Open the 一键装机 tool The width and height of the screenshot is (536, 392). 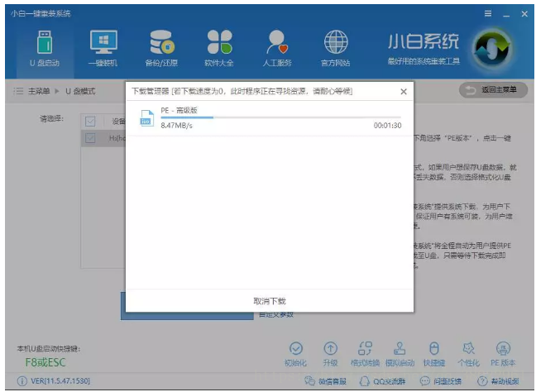(103, 49)
